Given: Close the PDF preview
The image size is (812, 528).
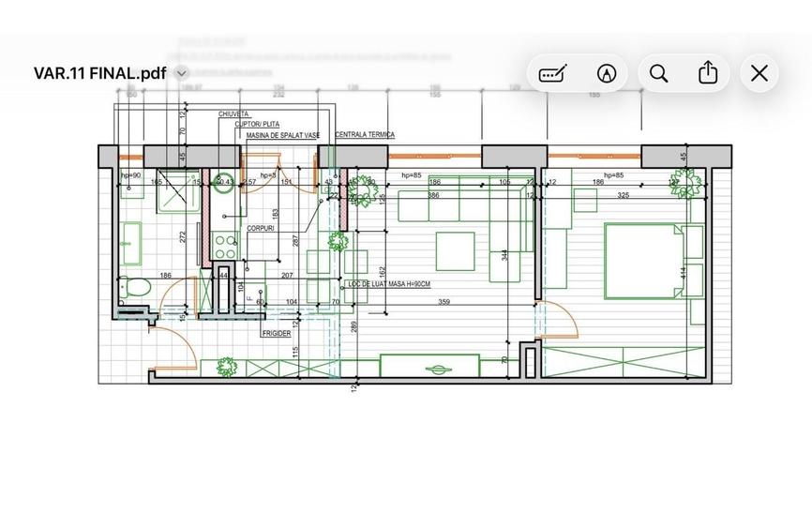Looking at the screenshot, I should tap(759, 73).
